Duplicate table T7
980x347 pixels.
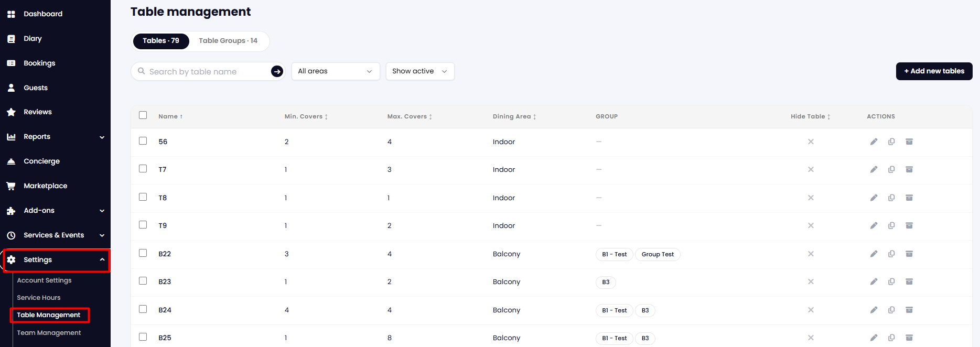pos(891,169)
